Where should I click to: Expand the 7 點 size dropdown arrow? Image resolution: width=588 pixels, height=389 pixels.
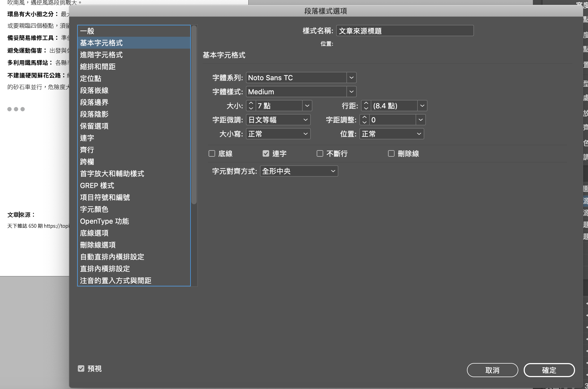point(307,106)
